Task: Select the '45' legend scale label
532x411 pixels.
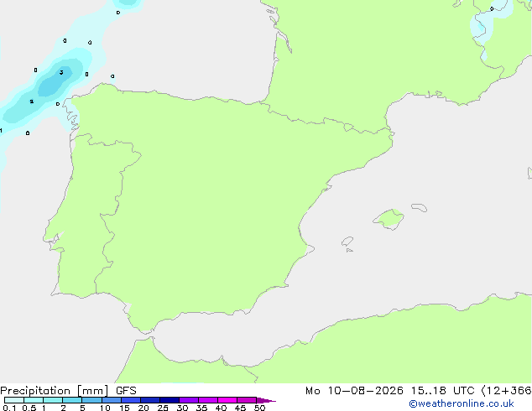Action: 240,408
